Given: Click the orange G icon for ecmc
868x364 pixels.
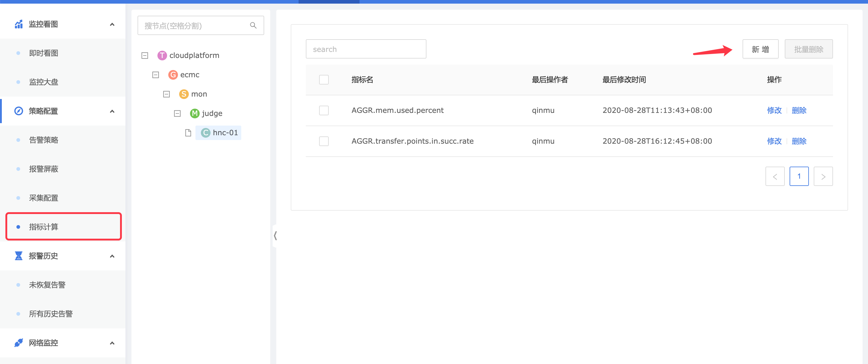Looking at the screenshot, I should (173, 75).
